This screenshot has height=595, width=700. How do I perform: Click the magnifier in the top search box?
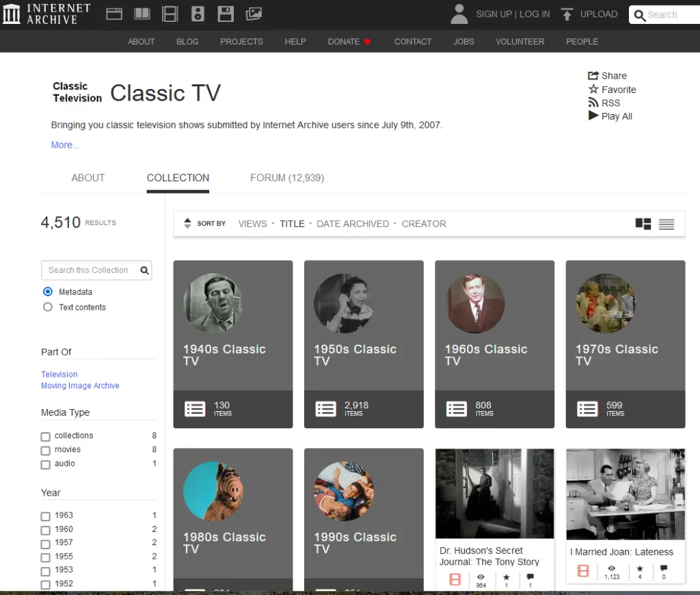tap(640, 15)
